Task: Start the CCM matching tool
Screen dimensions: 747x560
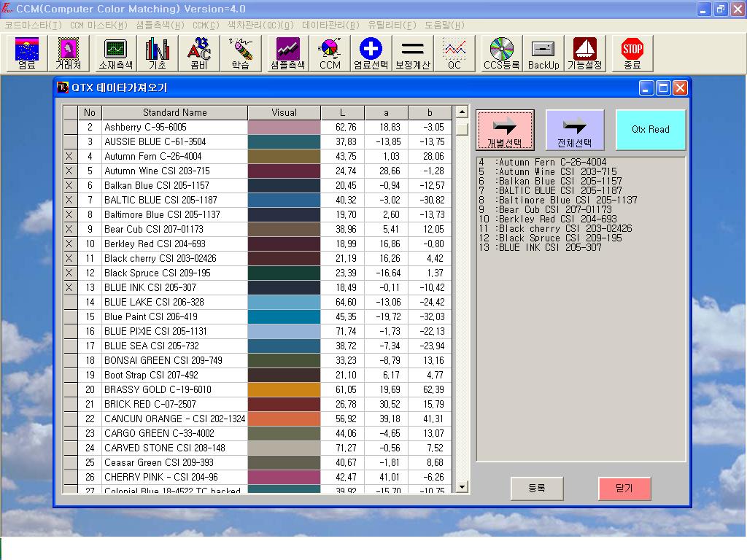Action: [329, 52]
